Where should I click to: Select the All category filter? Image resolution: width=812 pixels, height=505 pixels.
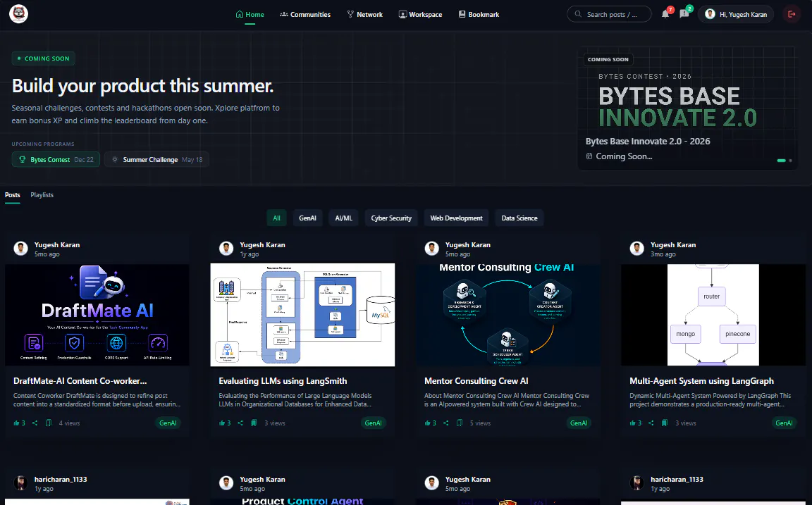(276, 218)
